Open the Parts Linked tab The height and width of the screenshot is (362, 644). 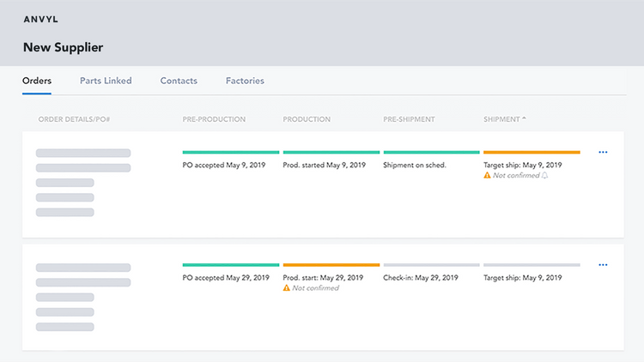106,81
